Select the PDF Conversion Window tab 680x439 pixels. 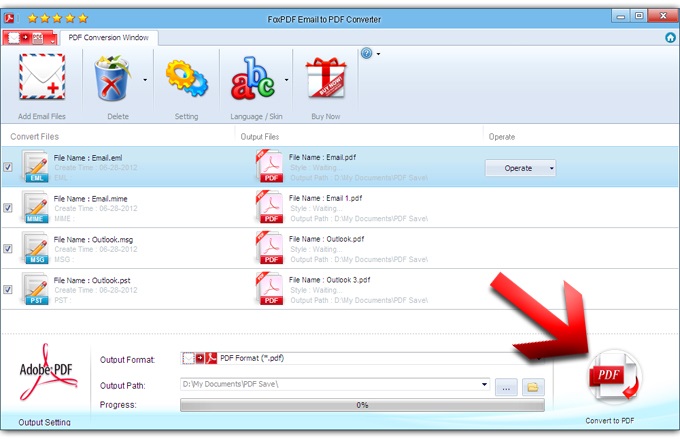(x=108, y=38)
